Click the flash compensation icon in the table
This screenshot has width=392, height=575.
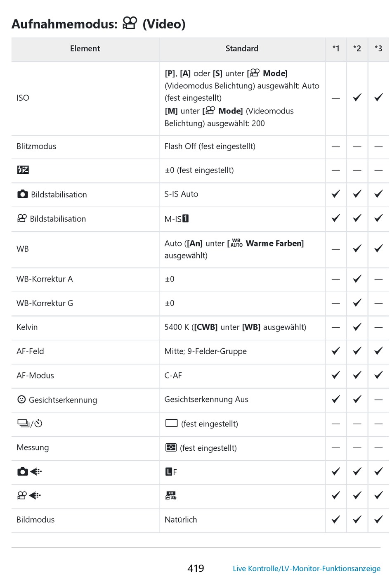click(x=23, y=170)
